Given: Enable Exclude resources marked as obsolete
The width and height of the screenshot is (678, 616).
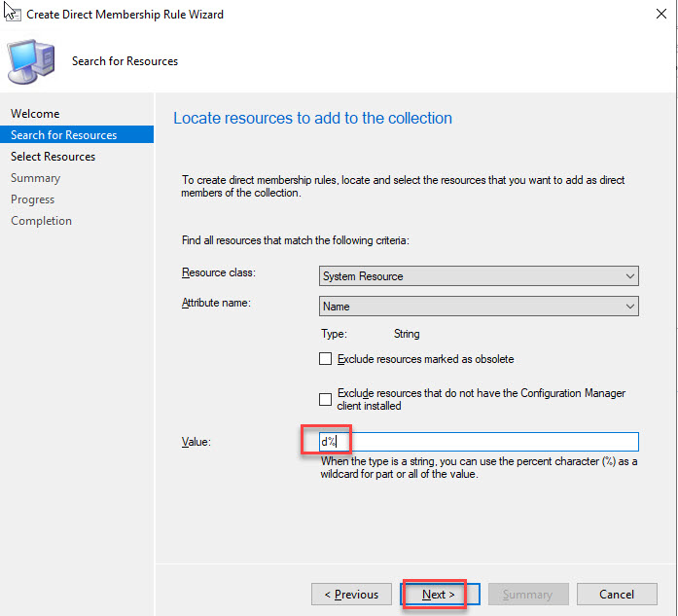Looking at the screenshot, I should [326, 359].
